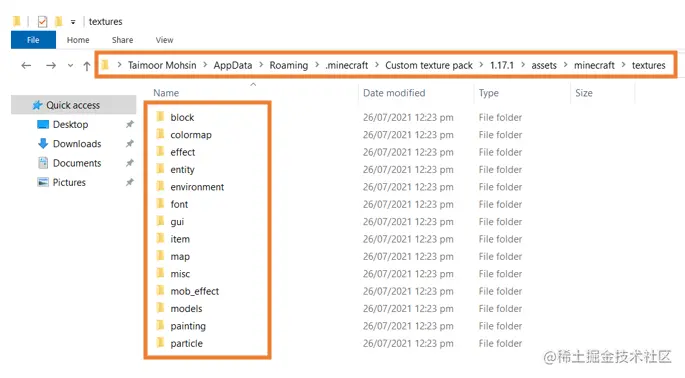The height and width of the screenshot is (378, 685).
Task: Click the Quick access star icon
Action: (37, 105)
